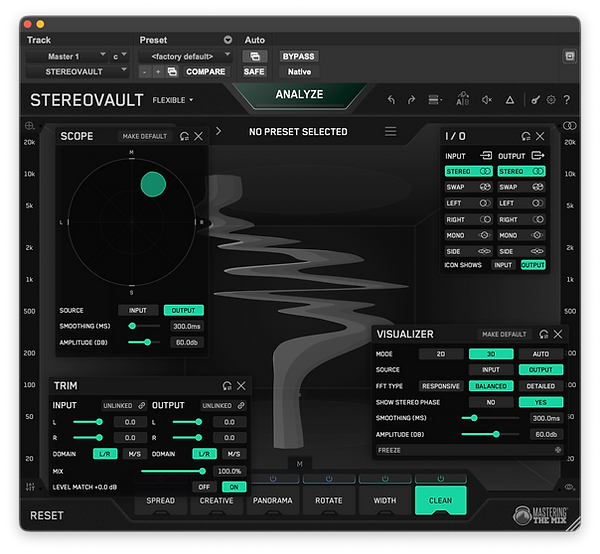Click the Analyze button

click(x=299, y=95)
